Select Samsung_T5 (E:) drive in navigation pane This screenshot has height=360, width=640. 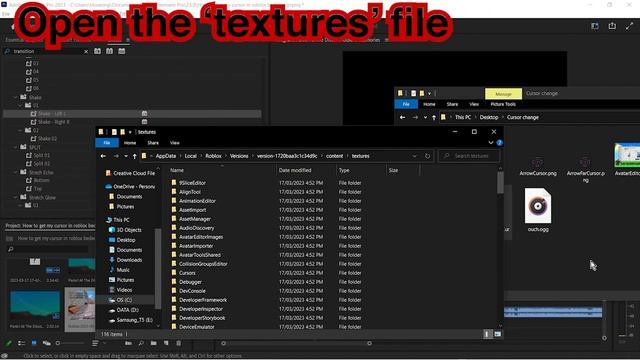tap(134, 320)
